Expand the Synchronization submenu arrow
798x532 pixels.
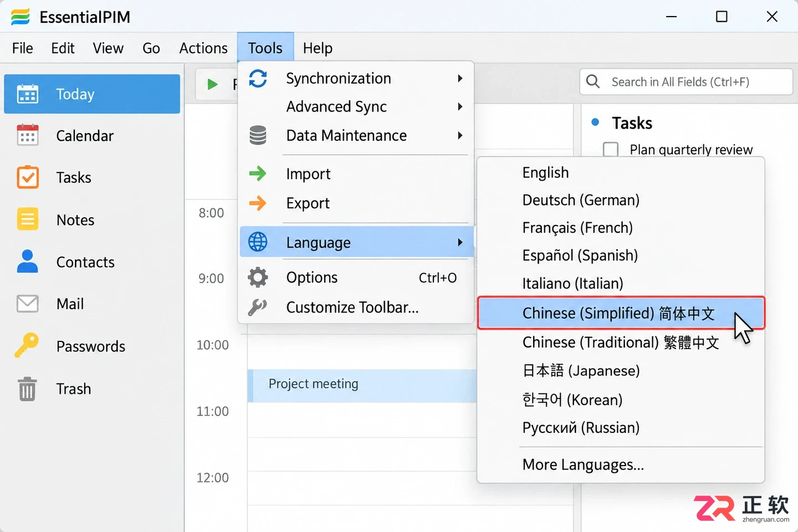(x=460, y=78)
